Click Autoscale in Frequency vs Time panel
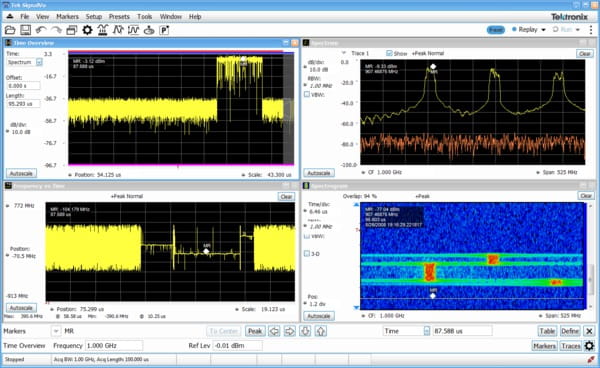 click(x=21, y=308)
